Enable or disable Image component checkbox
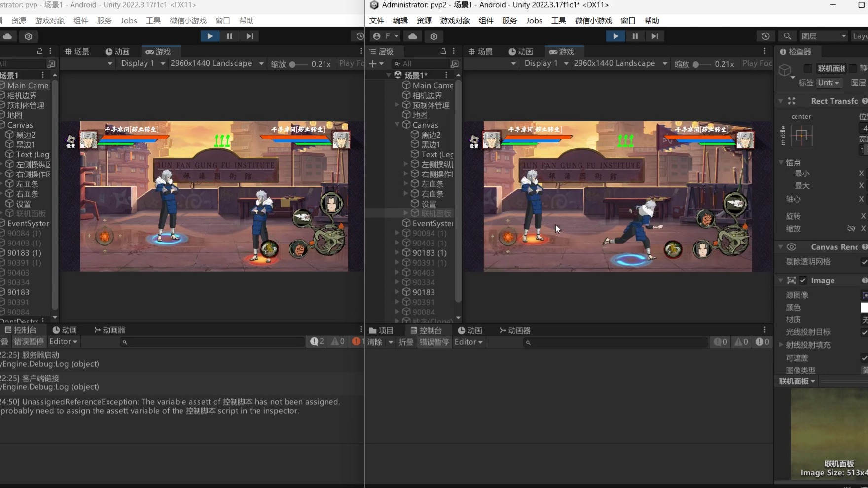 pos(803,280)
